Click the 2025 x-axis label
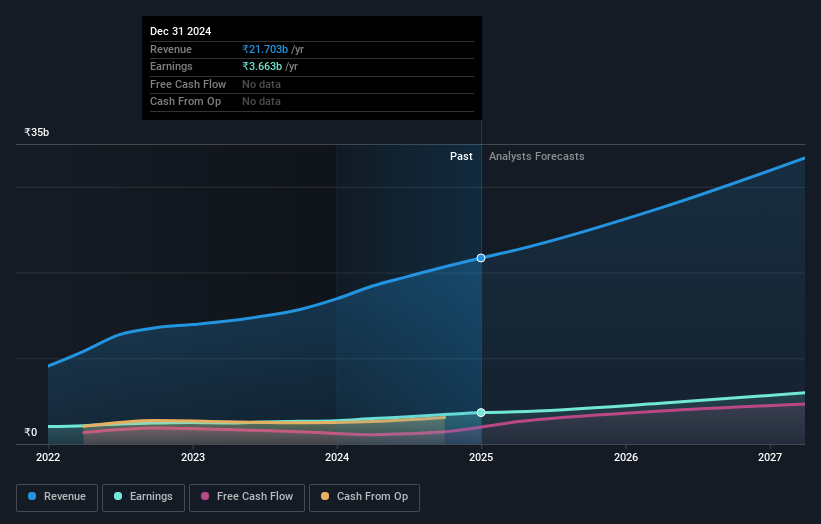This screenshot has height=524, width=821. pyautogui.click(x=481, y=457)
